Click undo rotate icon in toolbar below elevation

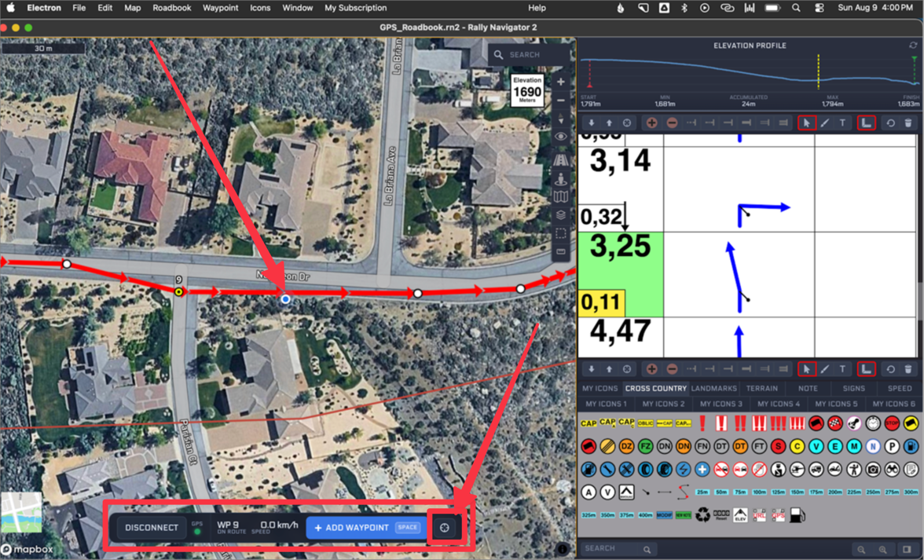tap(890, 123)
